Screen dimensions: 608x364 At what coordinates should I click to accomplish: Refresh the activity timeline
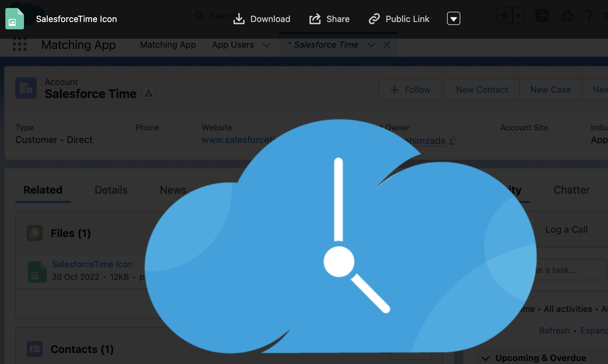click(x=554, y=330)
